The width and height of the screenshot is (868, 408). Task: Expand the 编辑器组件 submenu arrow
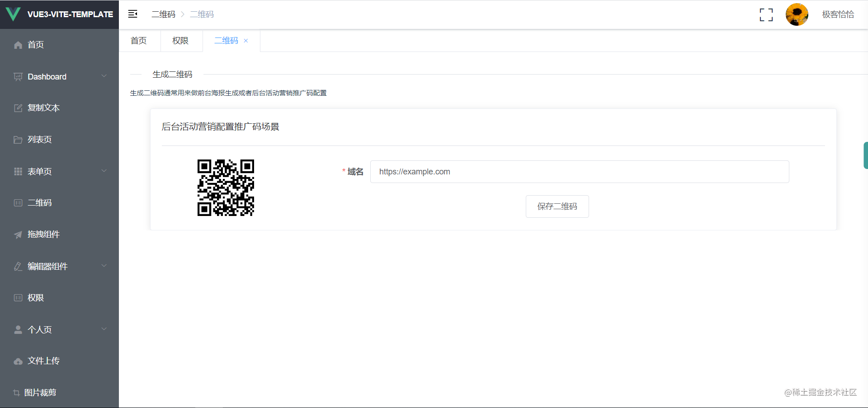click(x=104, y=266)
